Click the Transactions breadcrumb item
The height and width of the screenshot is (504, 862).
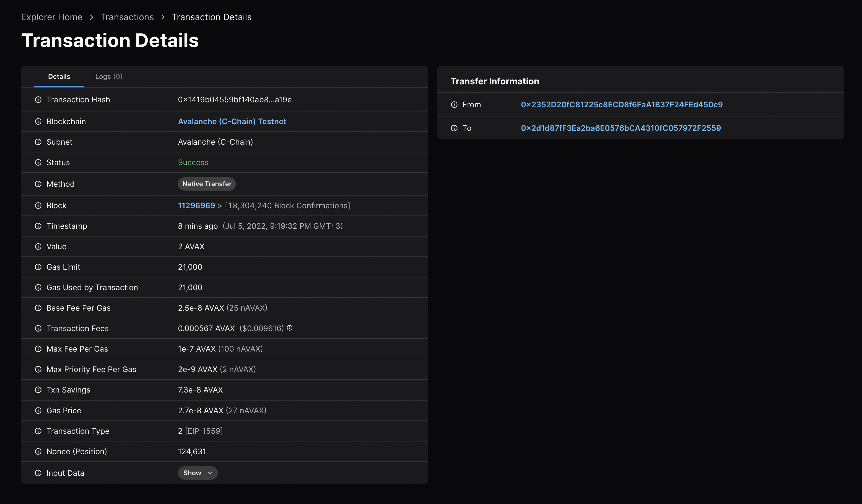tap(127, 17)
